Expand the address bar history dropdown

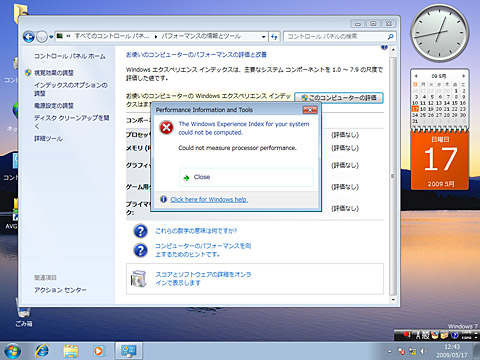coord(263,37)
